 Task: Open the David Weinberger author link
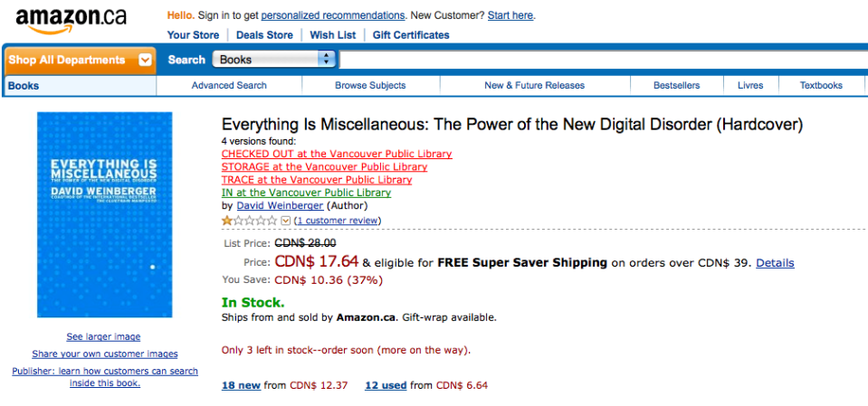[x=280, y=206]
